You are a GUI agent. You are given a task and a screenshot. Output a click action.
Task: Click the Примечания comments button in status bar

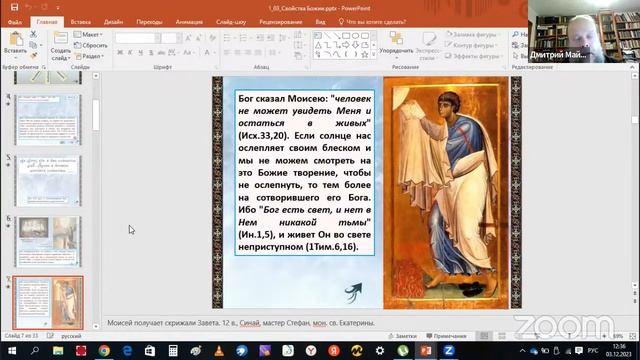446,336
